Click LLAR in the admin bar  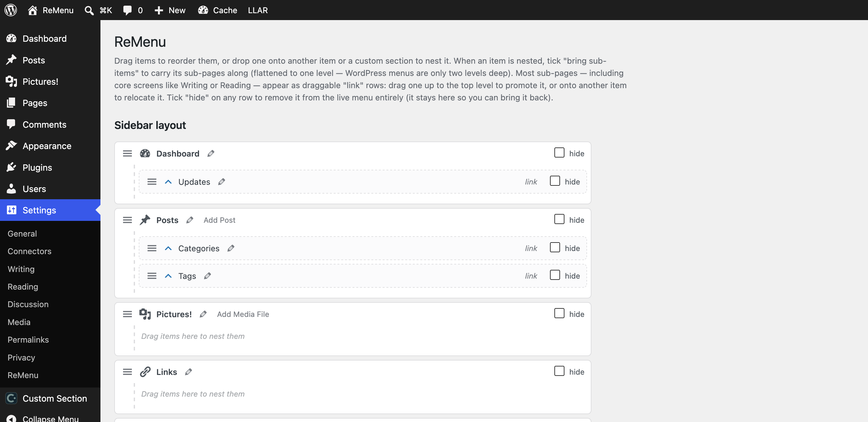258,10
